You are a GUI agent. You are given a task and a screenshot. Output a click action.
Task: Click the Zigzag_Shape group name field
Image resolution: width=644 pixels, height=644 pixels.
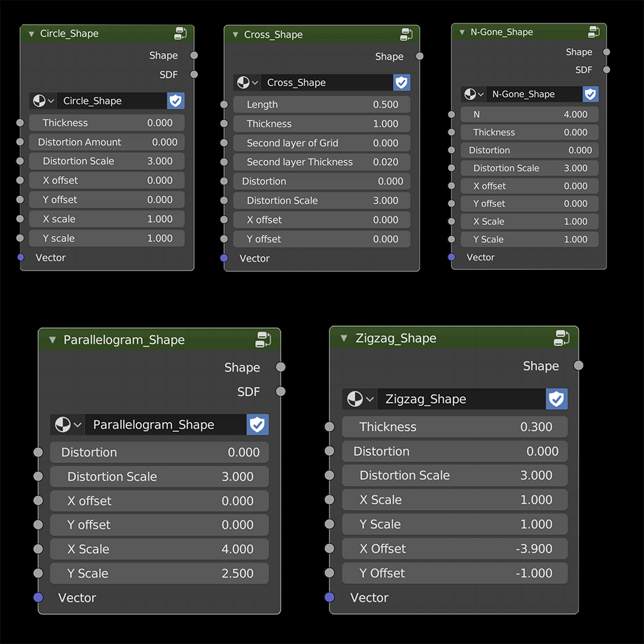(x=461, y=399)
